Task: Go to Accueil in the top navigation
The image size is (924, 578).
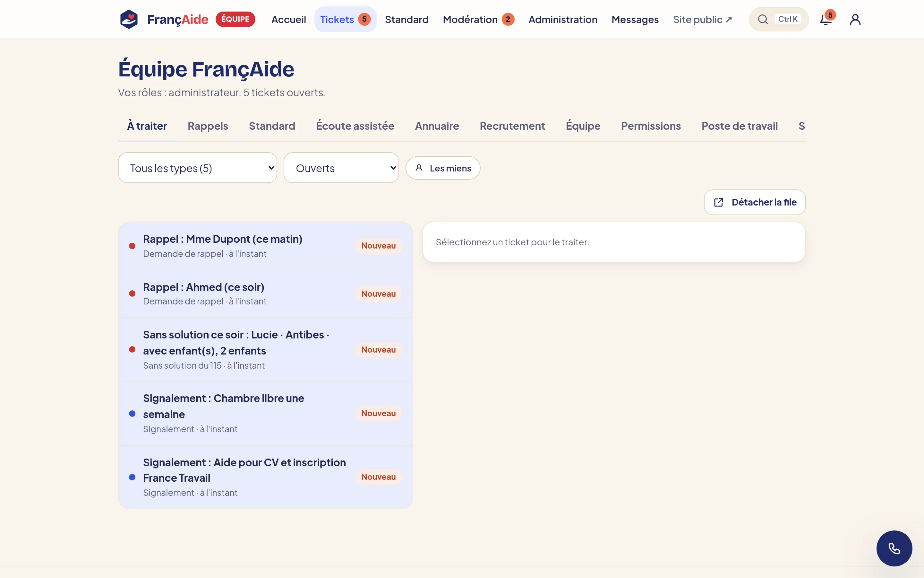Action: pos(289,19)
